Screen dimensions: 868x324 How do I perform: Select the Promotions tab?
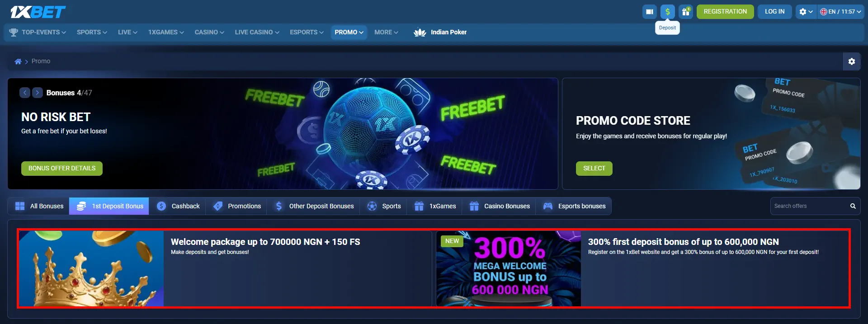point(236,206)
